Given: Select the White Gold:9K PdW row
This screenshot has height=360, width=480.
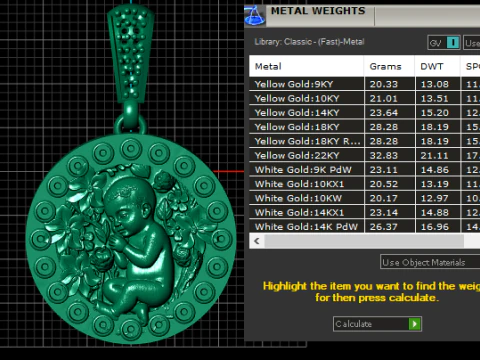Looking at the screenshot, I should click(x=365, y=170).
